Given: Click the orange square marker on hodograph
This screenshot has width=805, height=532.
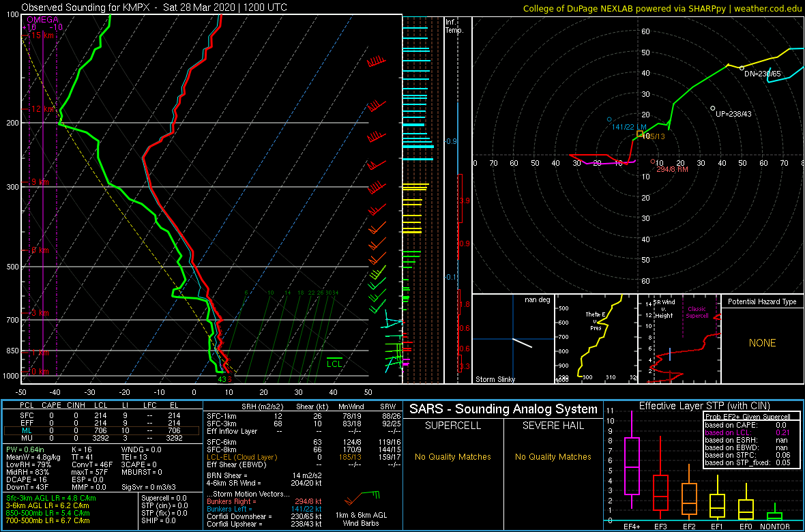Looking at the screenshot, I should (640, 134).
